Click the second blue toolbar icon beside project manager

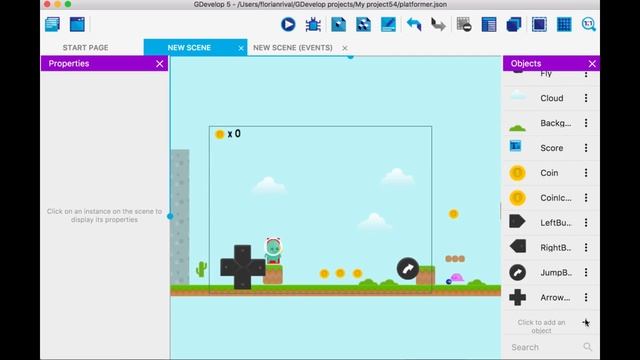tap(77, 24)
